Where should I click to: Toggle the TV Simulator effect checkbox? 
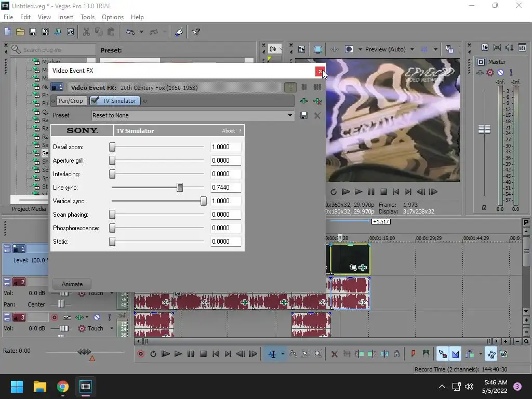95,100
